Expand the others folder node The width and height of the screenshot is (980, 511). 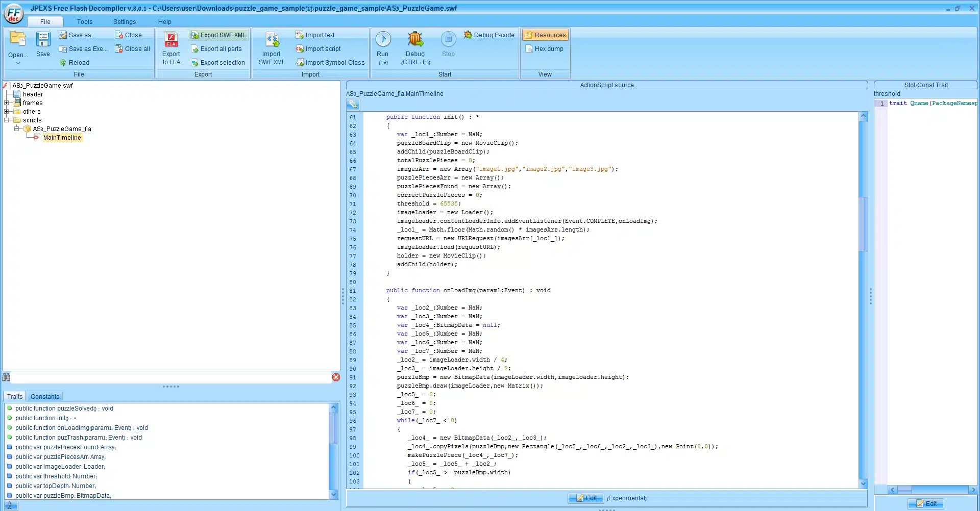coord(7,112)
